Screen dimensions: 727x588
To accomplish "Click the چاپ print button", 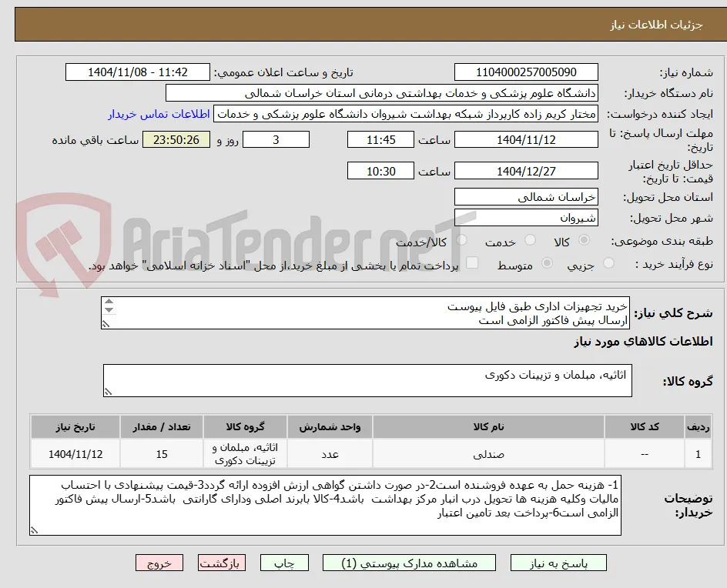I will click(x=284, y=563).
